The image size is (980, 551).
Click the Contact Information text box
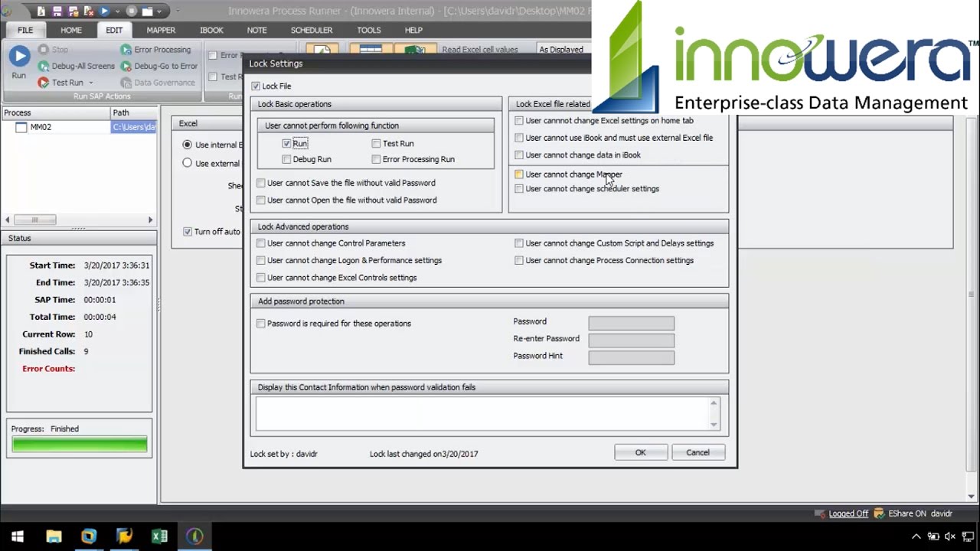[487, 414]
